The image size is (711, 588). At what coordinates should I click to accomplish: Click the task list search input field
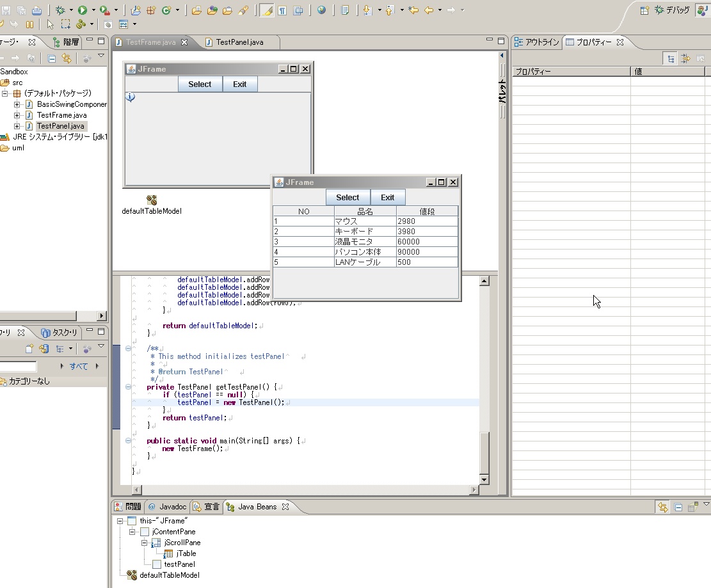(18, 367)
